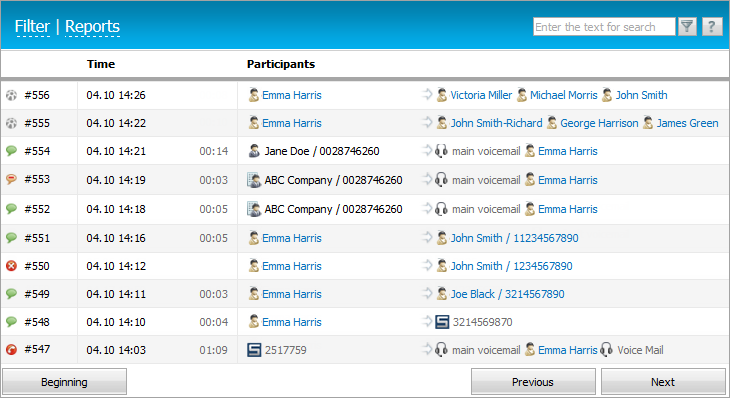Open Victoria Miller participant link
The width and height of the screenshot is (730, 398).
481,95
